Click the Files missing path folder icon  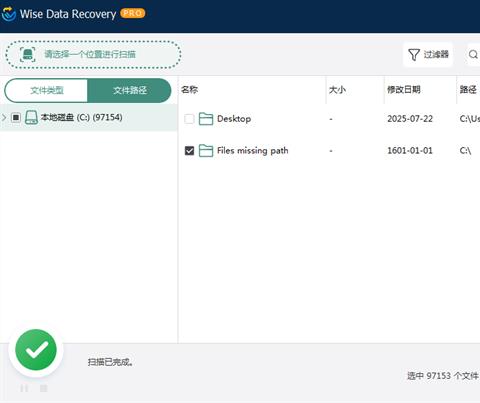pos(206,151)
